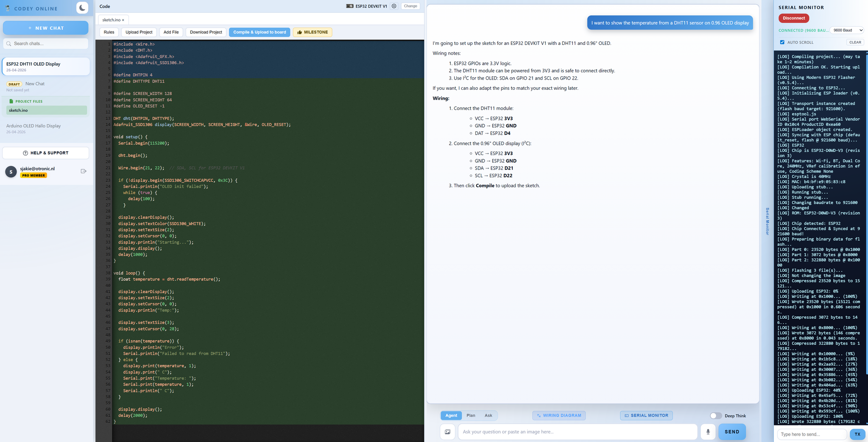Click Download Project
This screenshot has width=868, height=442.
[206, 32]
